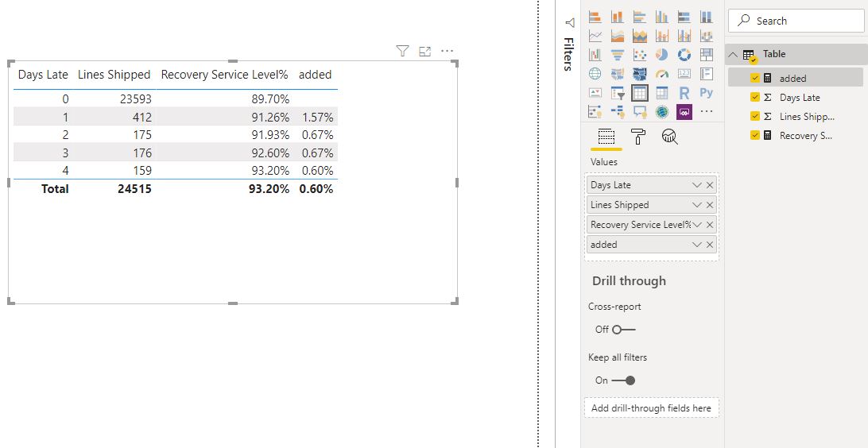The width and height of the screenshot is (868, 448).
Task: Sort by Lines Shipped column header
Action: click(x=114, y=75)
